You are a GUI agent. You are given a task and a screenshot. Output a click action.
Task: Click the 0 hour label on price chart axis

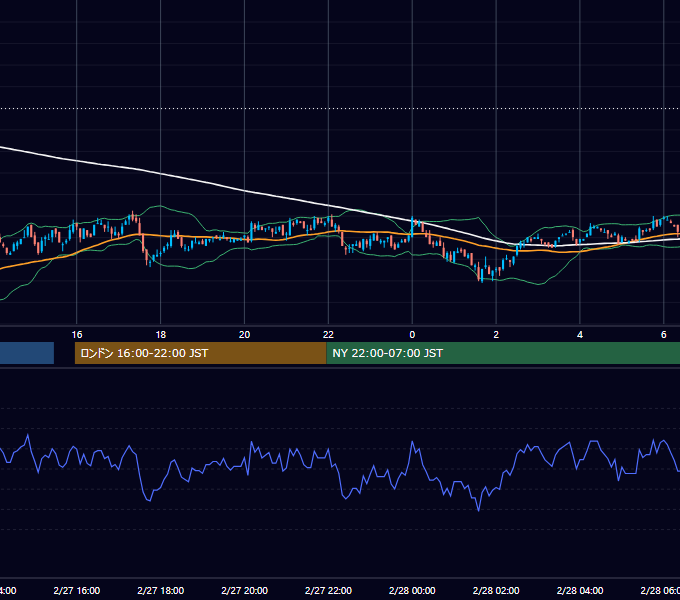[412, 334]
